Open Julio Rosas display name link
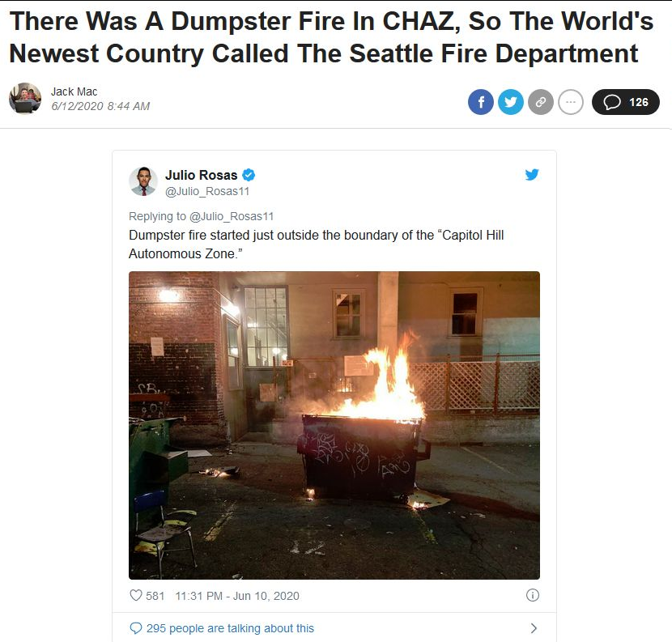This screenshot has height=642, width=672. coord(201,175)
